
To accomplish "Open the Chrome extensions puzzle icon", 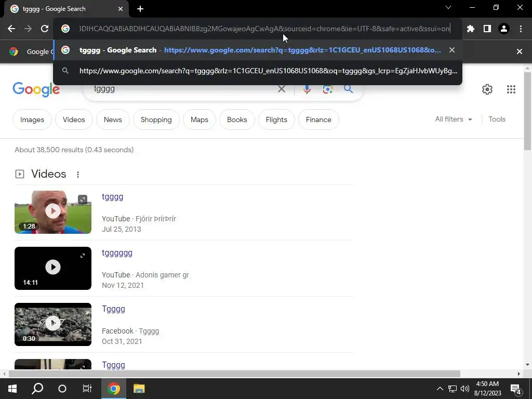I will pos(470,29).
